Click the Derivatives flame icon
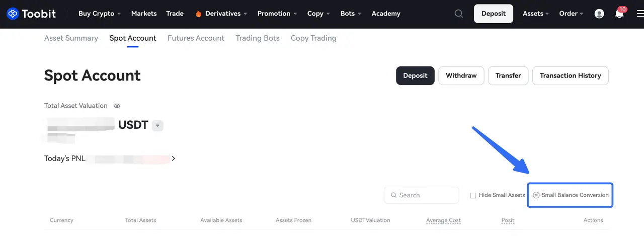This screenshot has width=644, height=236. point(199,14)
